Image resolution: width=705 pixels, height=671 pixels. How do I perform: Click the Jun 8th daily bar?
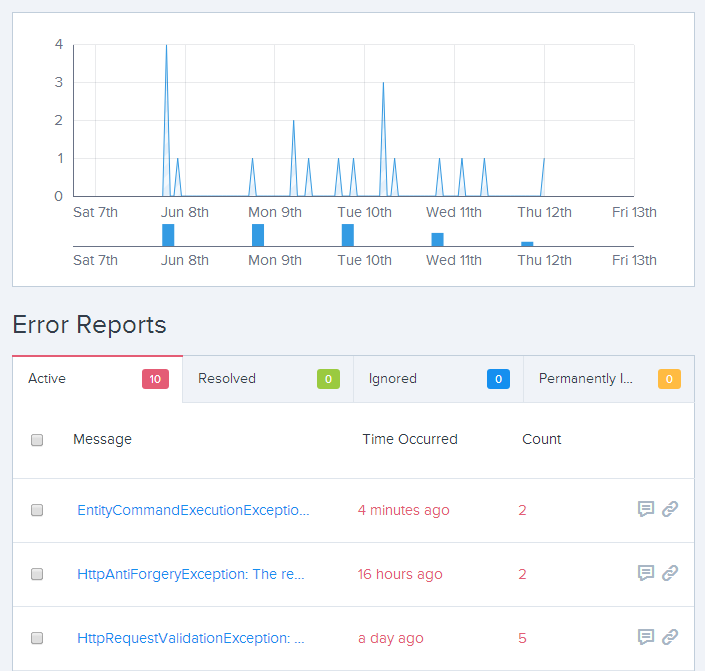coord(168,235)
